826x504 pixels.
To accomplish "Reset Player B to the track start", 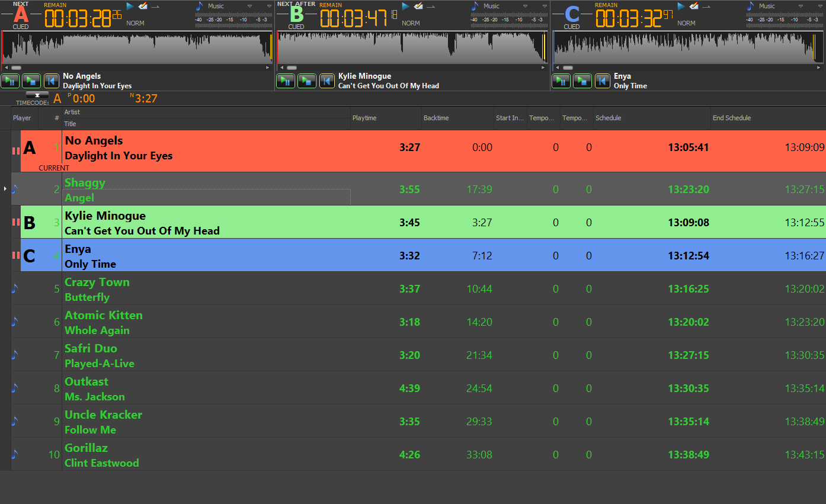I will point(327,81).
